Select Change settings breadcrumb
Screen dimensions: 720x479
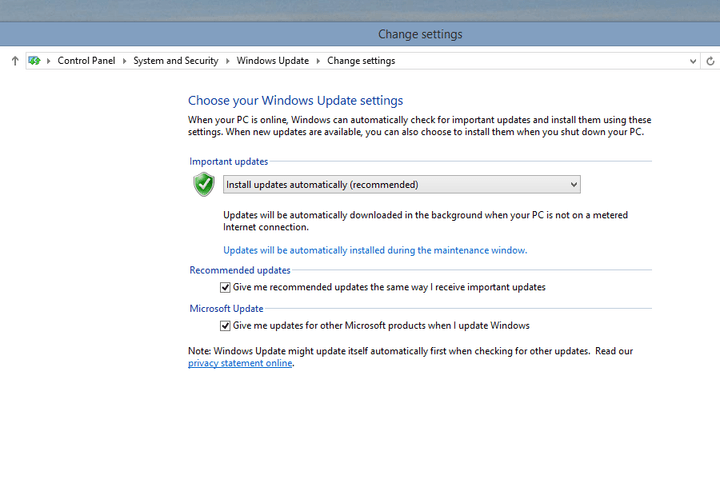(361, 61)
